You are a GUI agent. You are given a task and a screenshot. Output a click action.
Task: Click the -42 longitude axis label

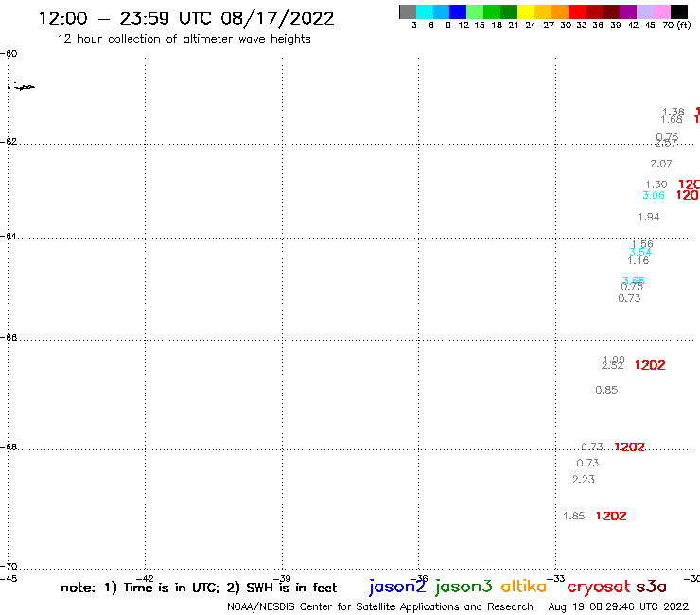pos(145,579)
